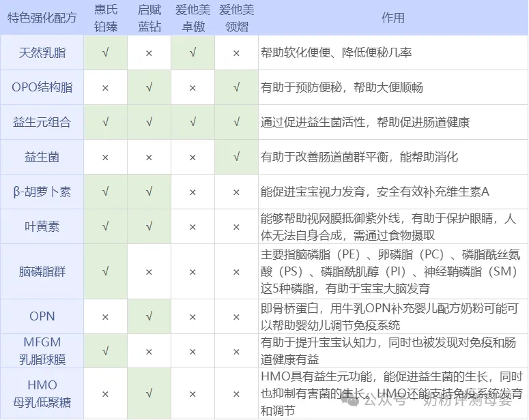
Task: Click 启赋蓝钻 cross in 天然乳脂 row
Action: [x=149, y=53]
